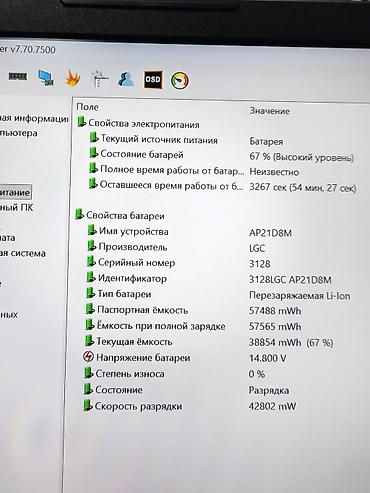Click the value '42802 mW'
The width and height of the screenshot is (370, 493).
pos(272,406)
